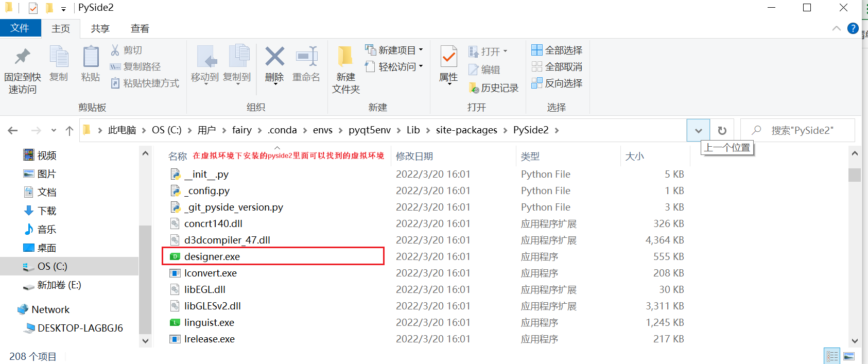The width and height of the screenshot is (868, 364).
Task: Expand the address bar history dropdown
Action: click(698, 130)
